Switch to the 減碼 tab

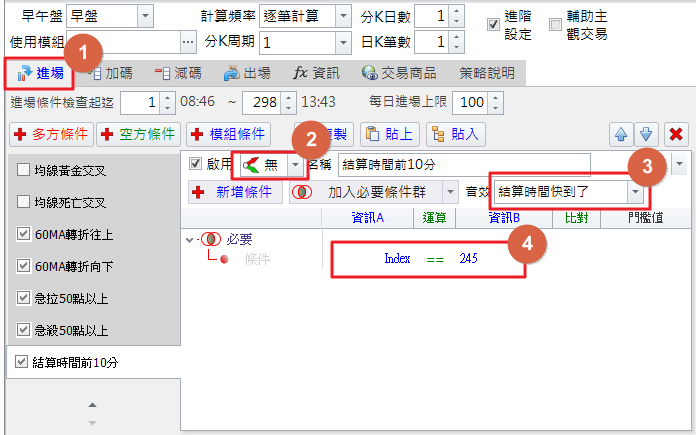click(178, 73)
